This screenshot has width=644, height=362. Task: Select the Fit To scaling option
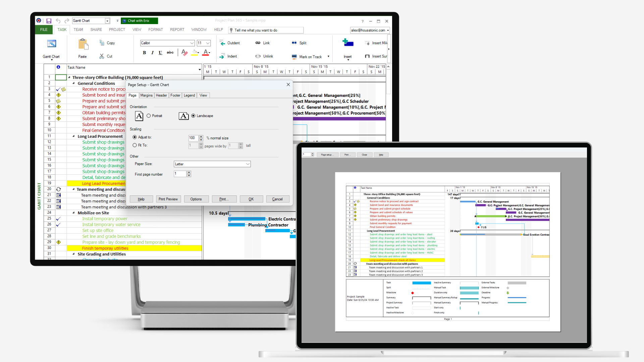coord(135,145)
